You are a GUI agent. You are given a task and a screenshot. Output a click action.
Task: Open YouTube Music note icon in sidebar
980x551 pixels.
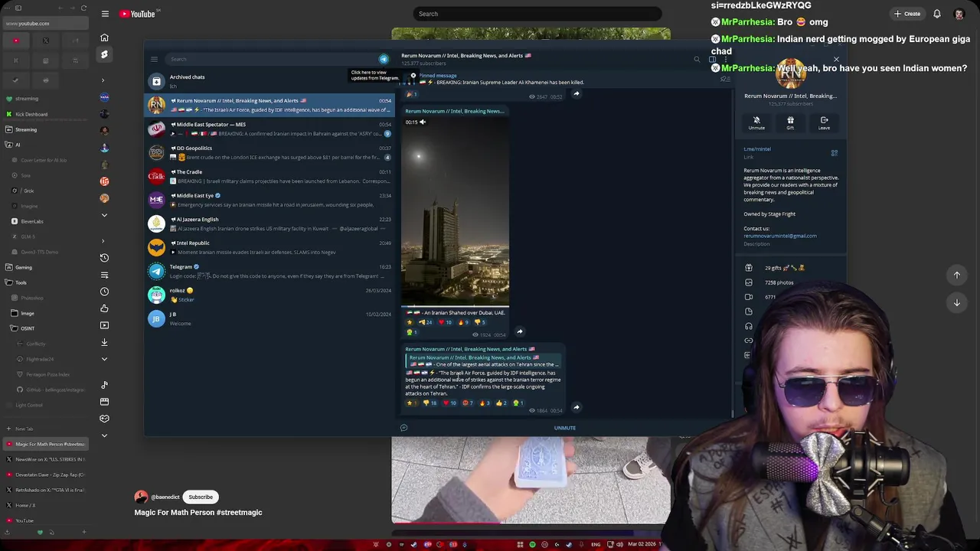tap(104, 385)
